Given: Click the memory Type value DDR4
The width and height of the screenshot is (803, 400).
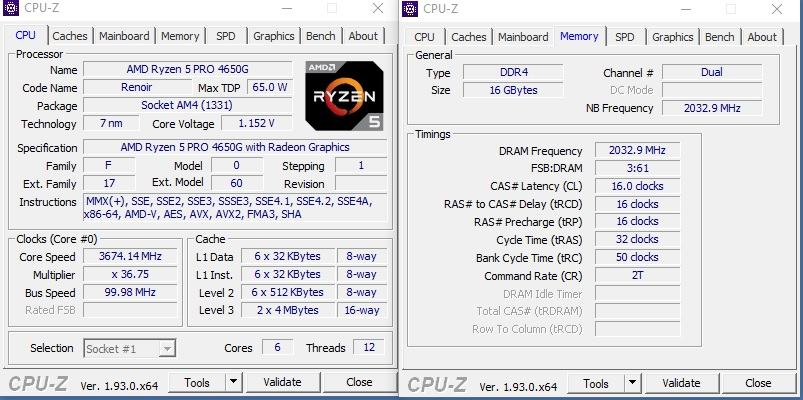Looking at the screenshot, I should (x=513, y=72).
